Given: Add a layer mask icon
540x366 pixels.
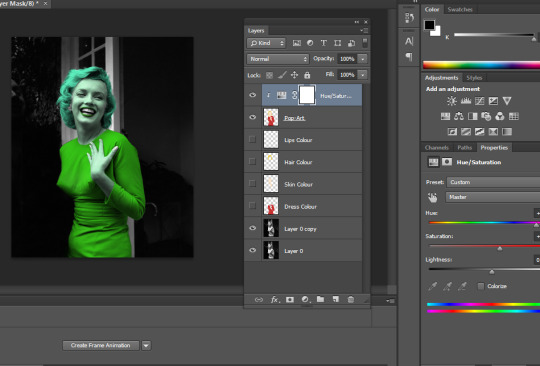Looking at the screenshot, I should [290, 300].
